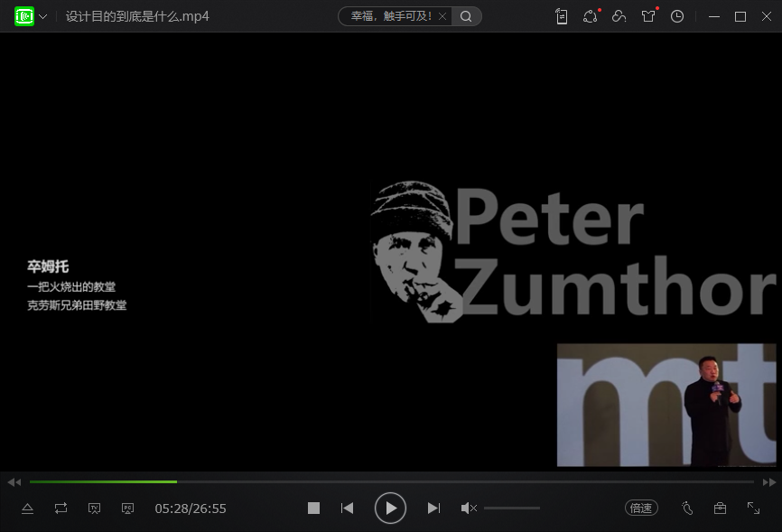The height and width of the screenshot is (532, 782).
Task: Click the rewind arrows at seek bar start
Action: (14, 482)
